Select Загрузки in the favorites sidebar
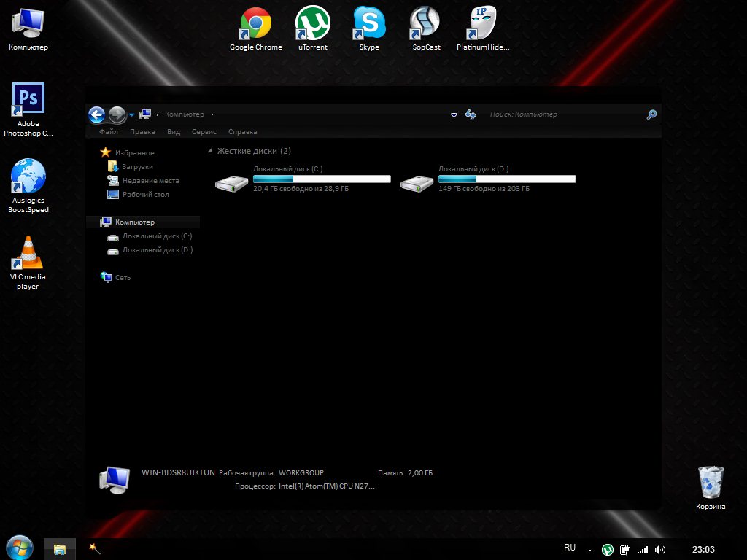 pos(137,167)
